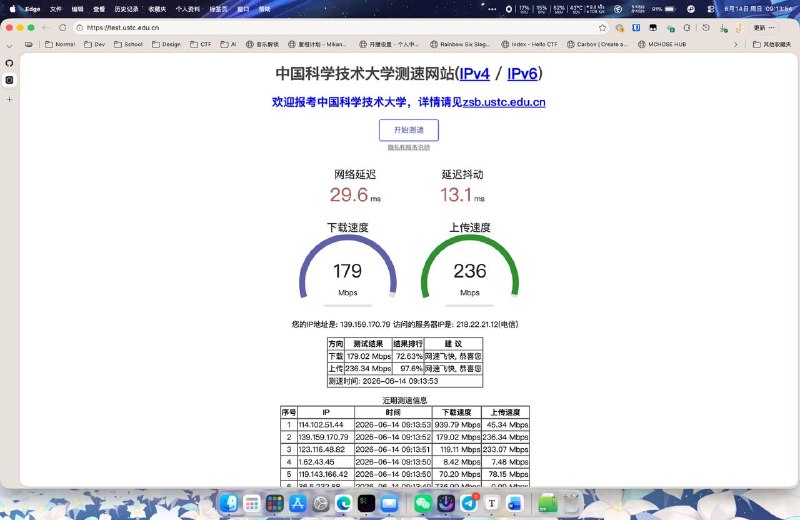Expand the School bookmarks folder
Image resolution: width=800 pixels, height=520 pixels.
(x=129, y=44)
